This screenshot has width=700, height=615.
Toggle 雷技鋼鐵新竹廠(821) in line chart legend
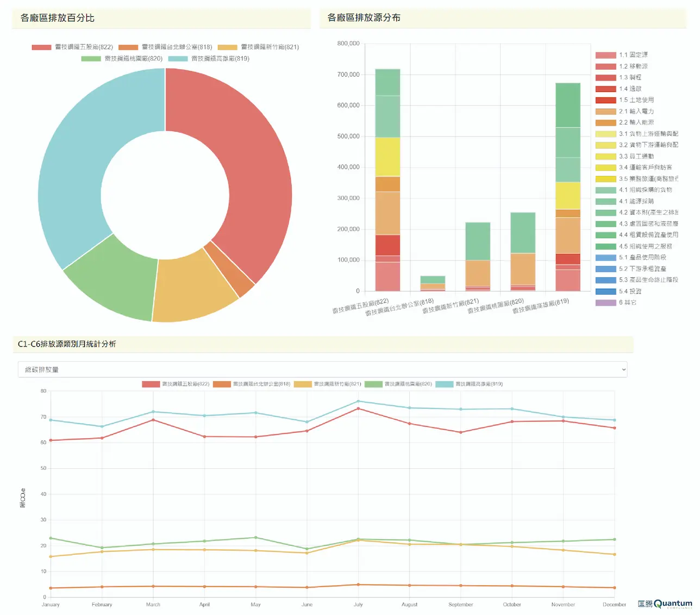tap(327, 384)
